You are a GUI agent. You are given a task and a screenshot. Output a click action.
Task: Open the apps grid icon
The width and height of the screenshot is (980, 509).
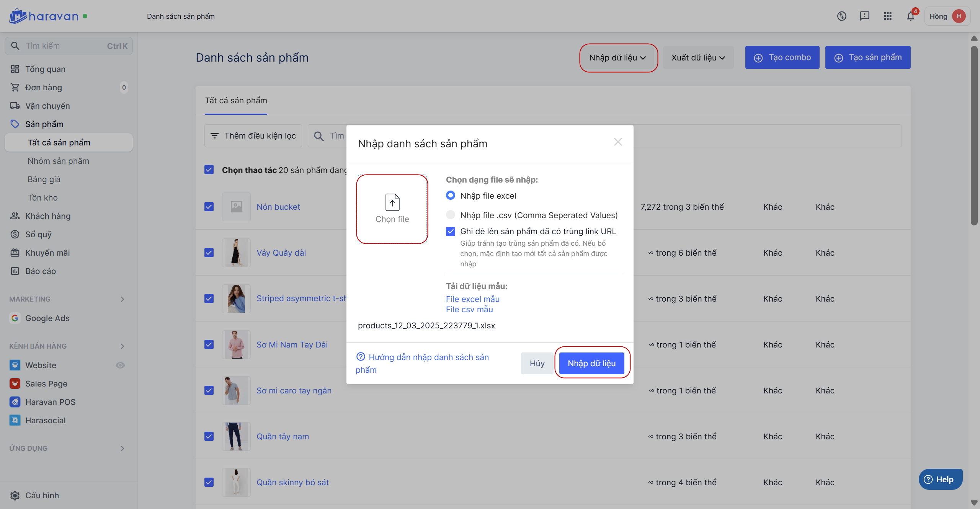(887, 16)
